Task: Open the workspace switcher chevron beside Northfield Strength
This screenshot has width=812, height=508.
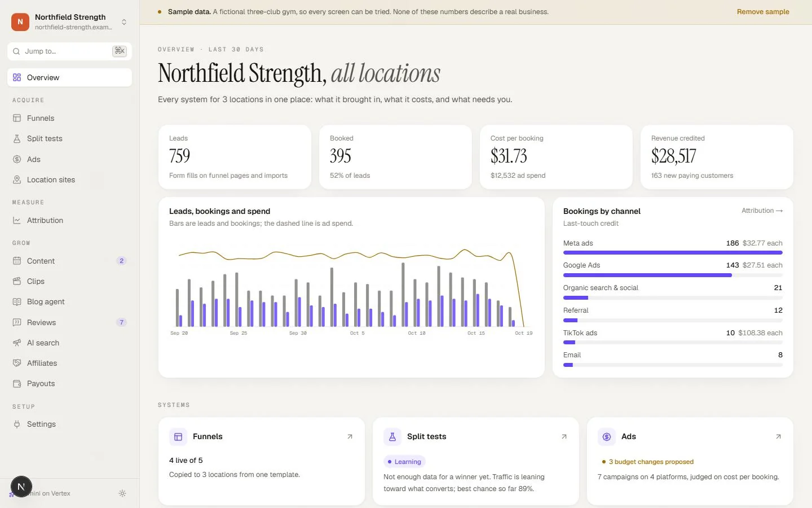Action: coord(124,22)
